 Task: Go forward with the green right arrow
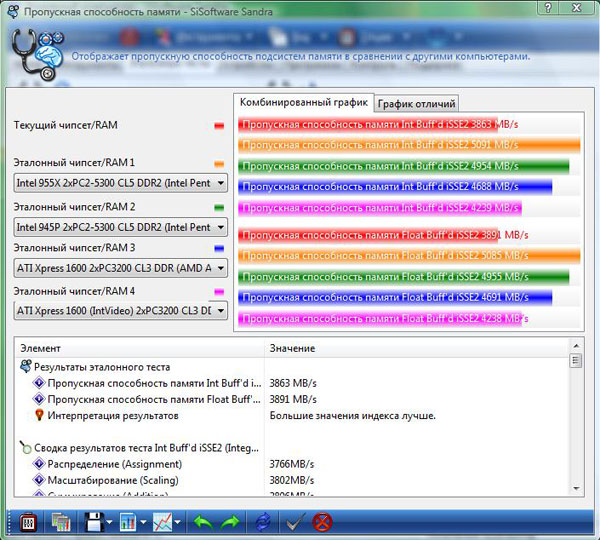230,522
